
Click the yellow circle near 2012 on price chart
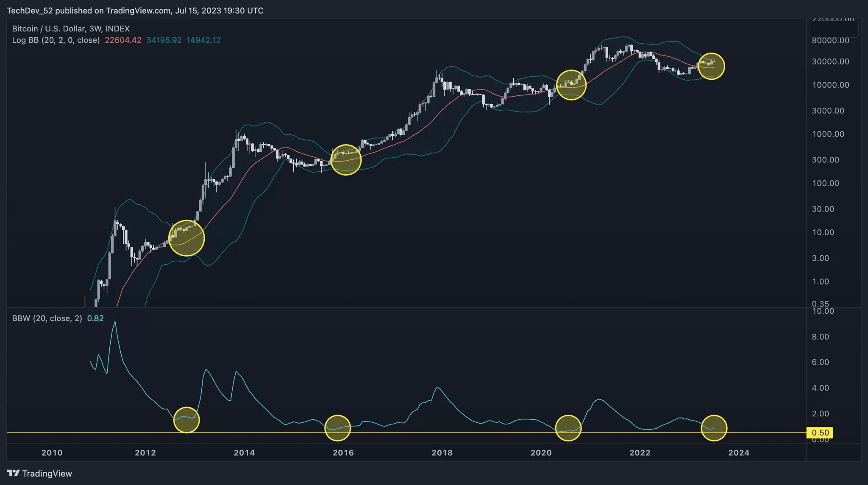click(x=186, y=238)
